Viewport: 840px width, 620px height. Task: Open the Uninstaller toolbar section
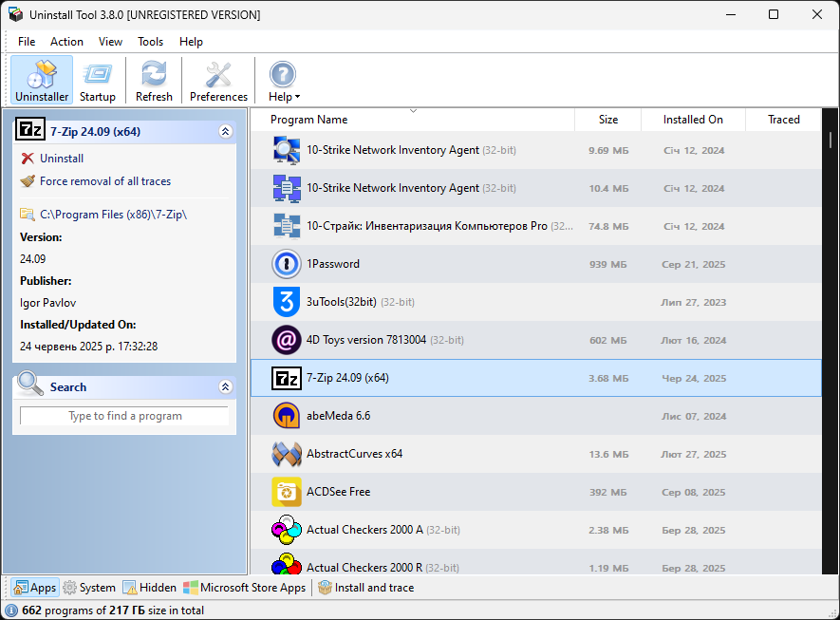coord(42,81)
